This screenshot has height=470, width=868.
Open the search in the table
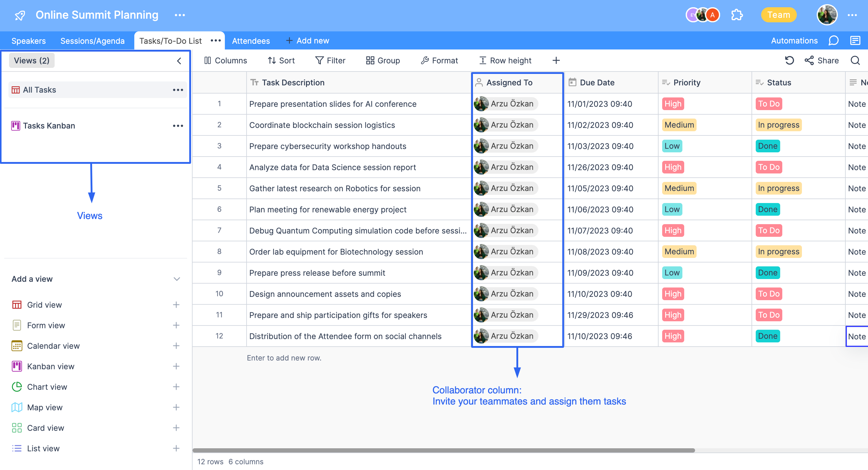point(855,60)
